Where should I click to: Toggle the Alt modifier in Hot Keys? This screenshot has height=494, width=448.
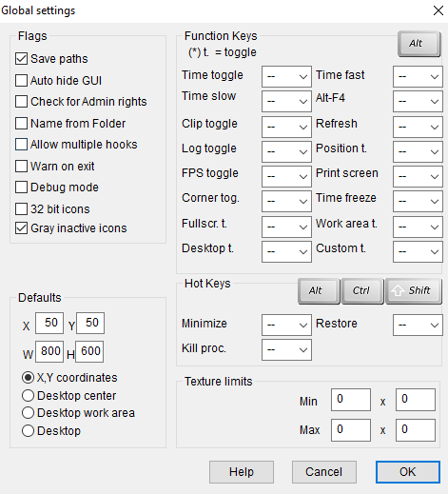coord(319,291)
